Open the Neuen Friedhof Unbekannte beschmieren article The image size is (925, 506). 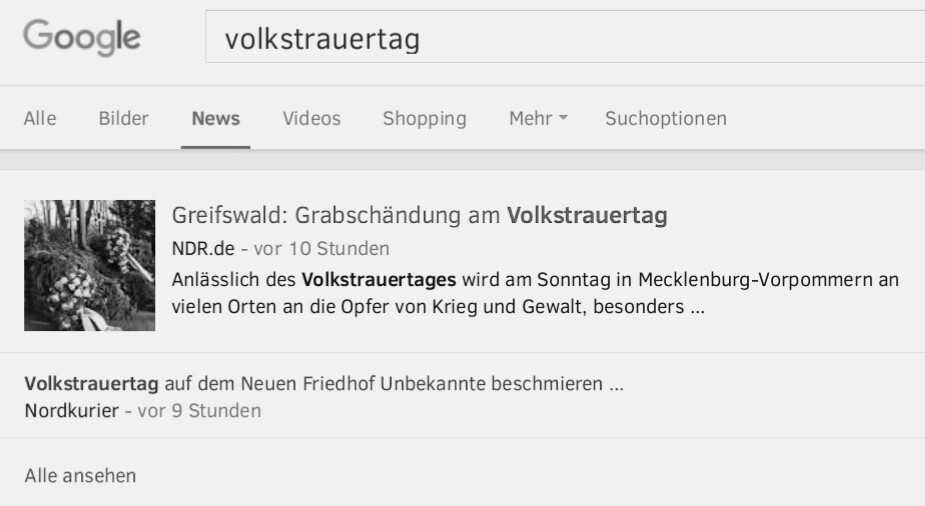point(324,384)
